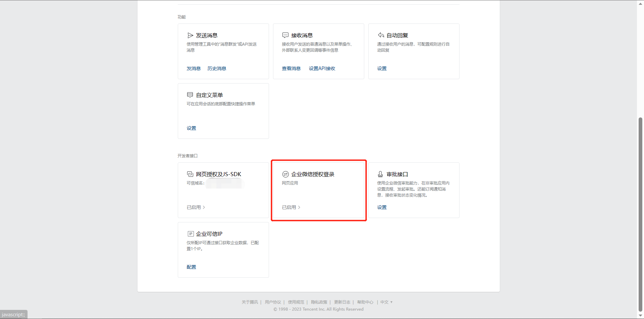Open 设置API接收 settings

[322, 68]
